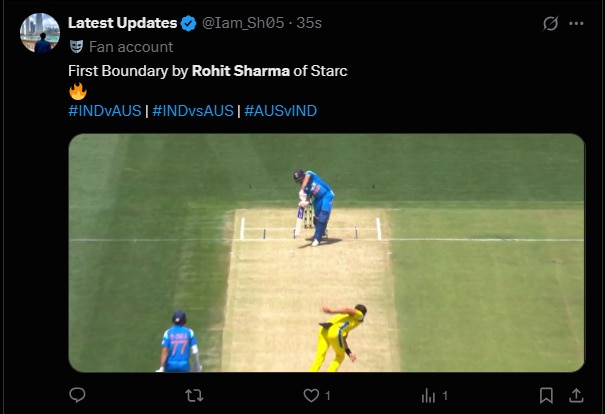The image size is (605, 414).
Task: Repost this Latest Updates tweet
Action: [194, 396]
